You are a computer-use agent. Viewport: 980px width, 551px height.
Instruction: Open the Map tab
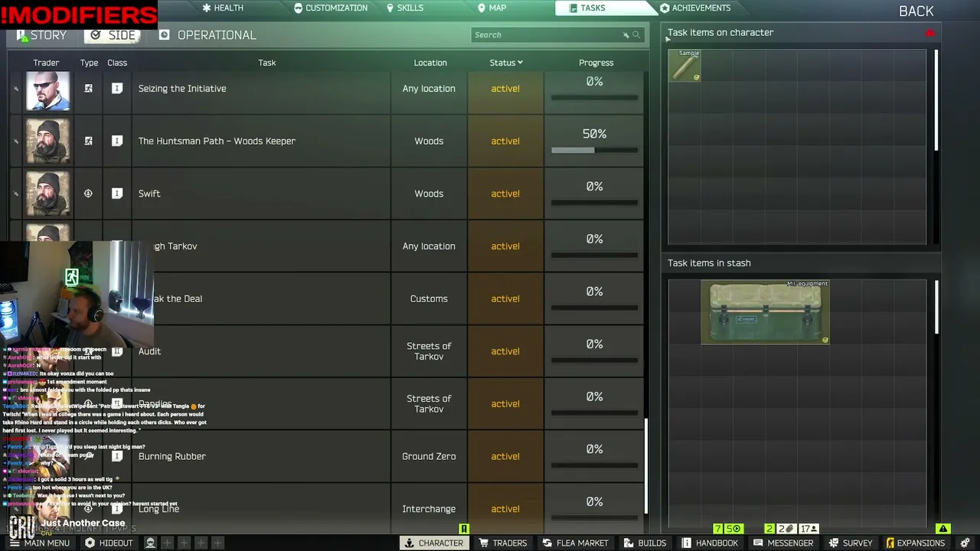point(492,8)
